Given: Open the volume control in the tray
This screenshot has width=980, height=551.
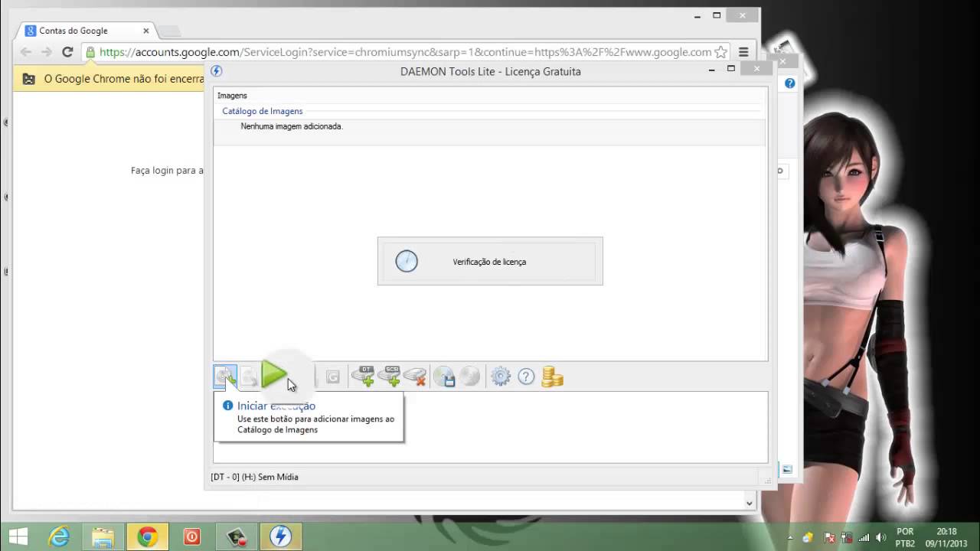Looking at the screenshot, I should [880, 537].
